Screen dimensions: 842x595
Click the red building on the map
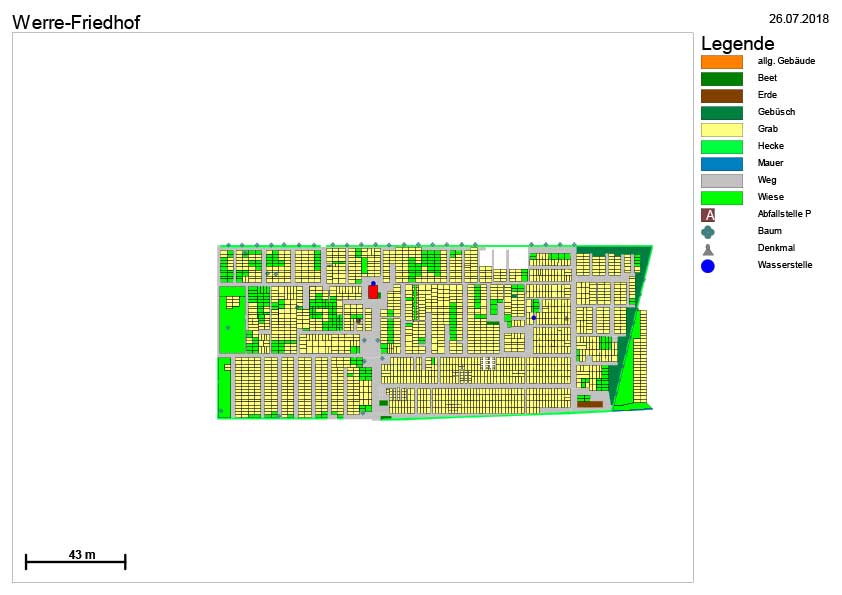coord(373,292)
